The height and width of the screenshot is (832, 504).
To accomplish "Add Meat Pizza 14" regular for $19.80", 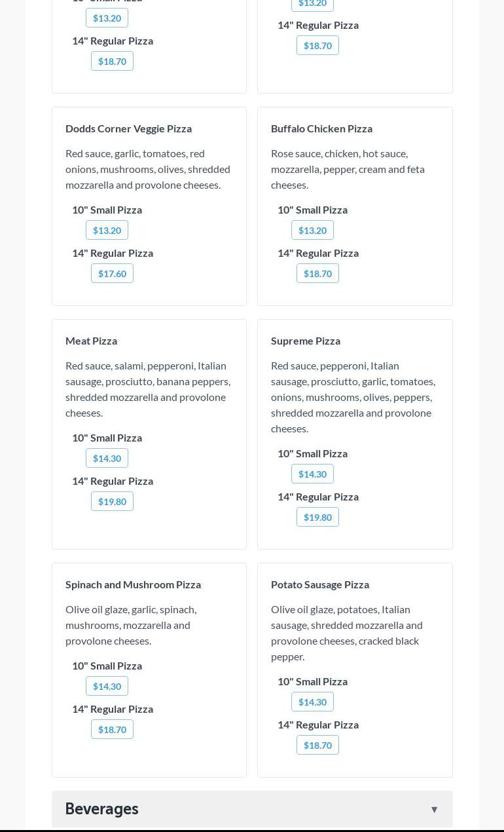I will tap(112, 501).
